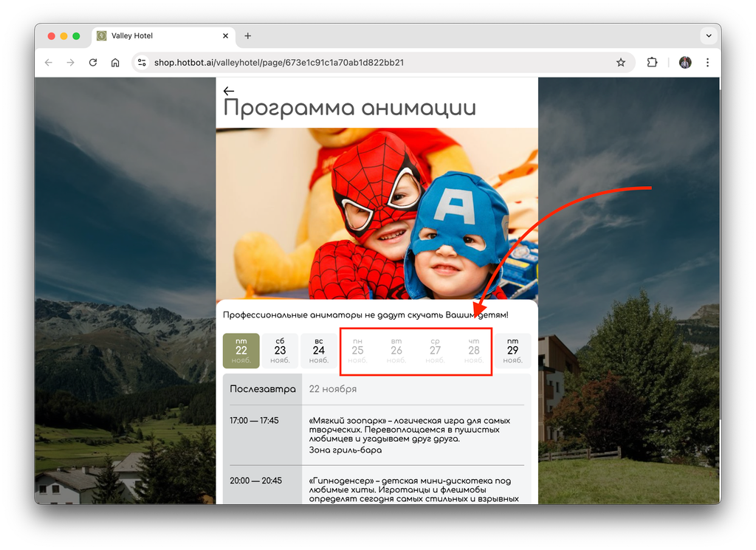Click the «Программа анимации» heading
The width and height of the screenshot is (756, 550).
(x=349, y=108)
